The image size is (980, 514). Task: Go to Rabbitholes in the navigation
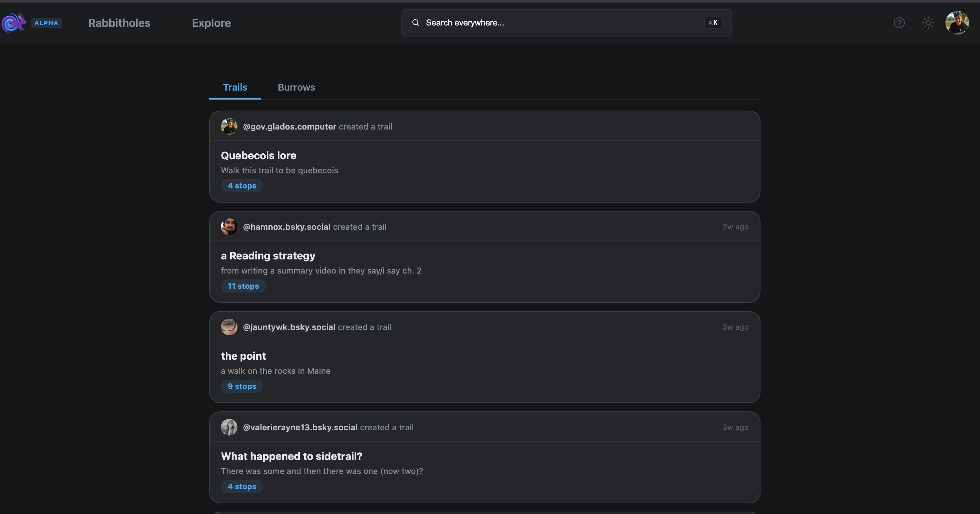(119, 23)
